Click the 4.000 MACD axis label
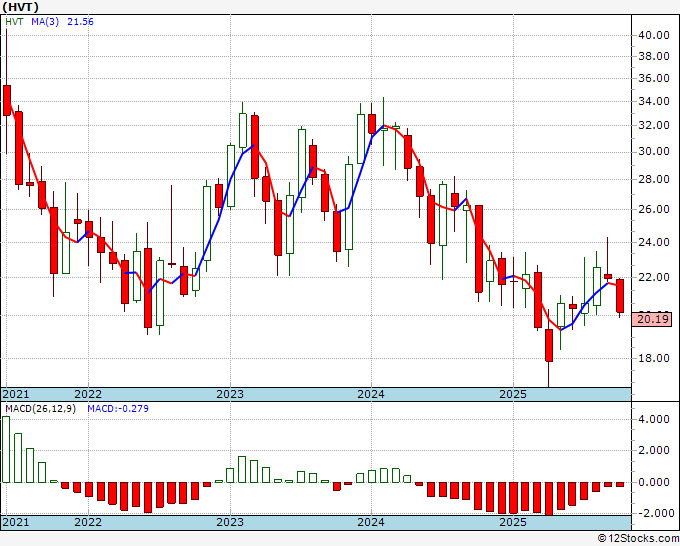Image resolution: width=680 pixels, height=546 pixels. 654,419
